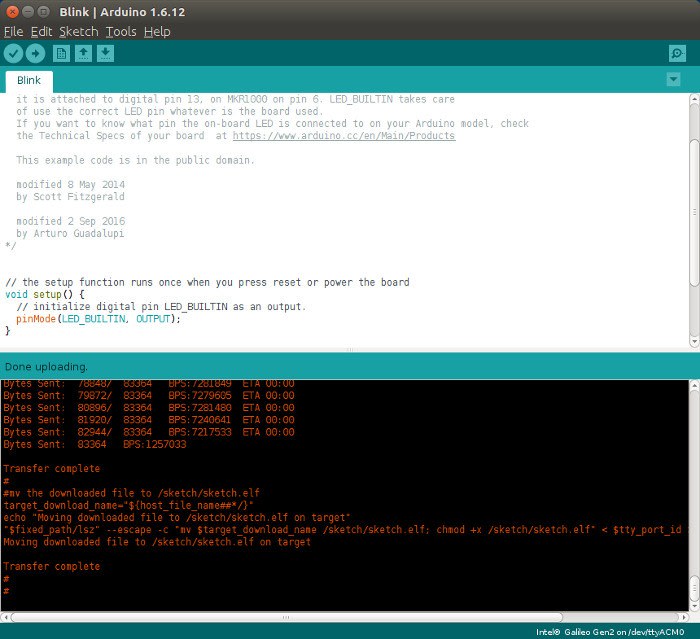Viewport: 700px width, 639px height.
Task: Click the horizontal scrollbar right arrow
Action: (683, 617)
